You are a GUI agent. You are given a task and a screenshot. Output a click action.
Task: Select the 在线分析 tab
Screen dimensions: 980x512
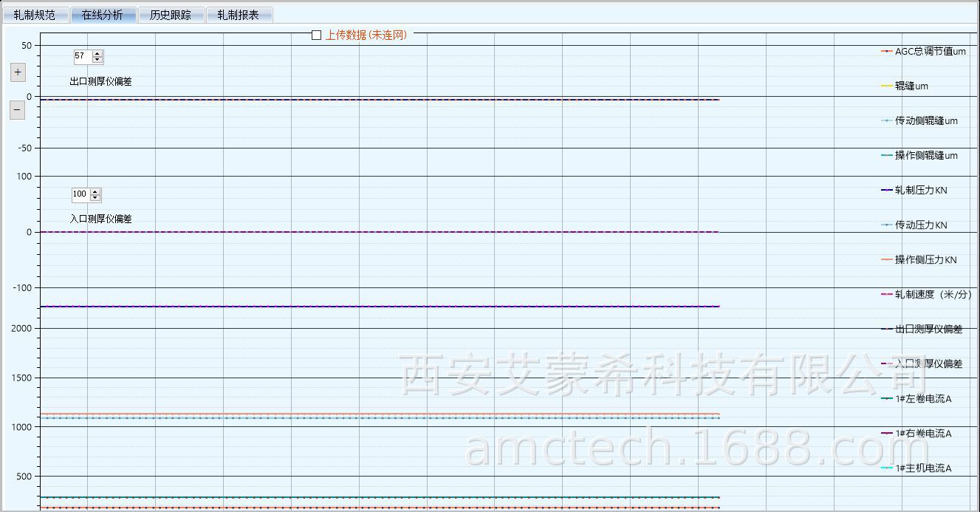103,15
